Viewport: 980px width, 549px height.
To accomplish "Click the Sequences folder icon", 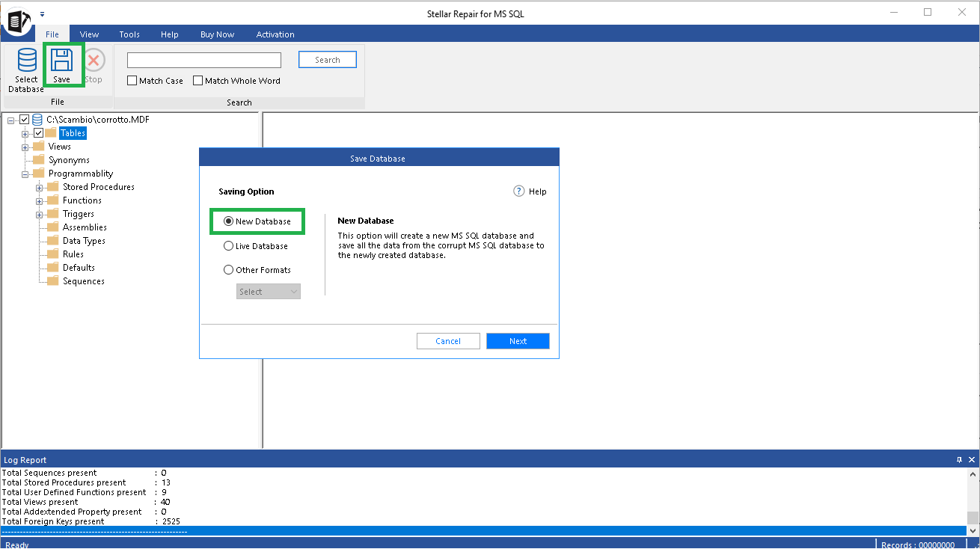I will (x=53, y=281).
